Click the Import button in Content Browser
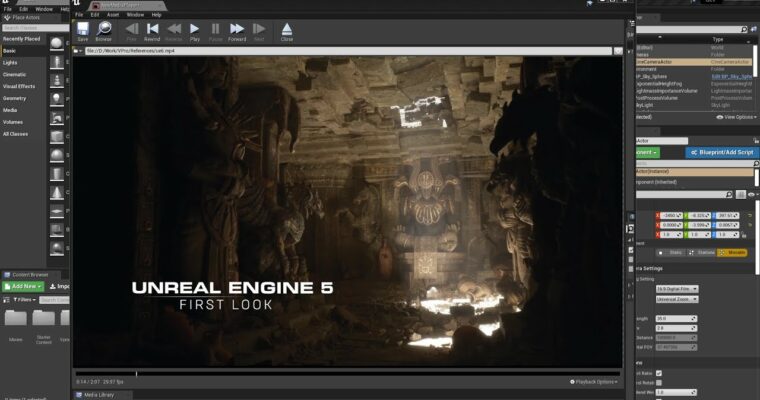 (x=59, y=287)
